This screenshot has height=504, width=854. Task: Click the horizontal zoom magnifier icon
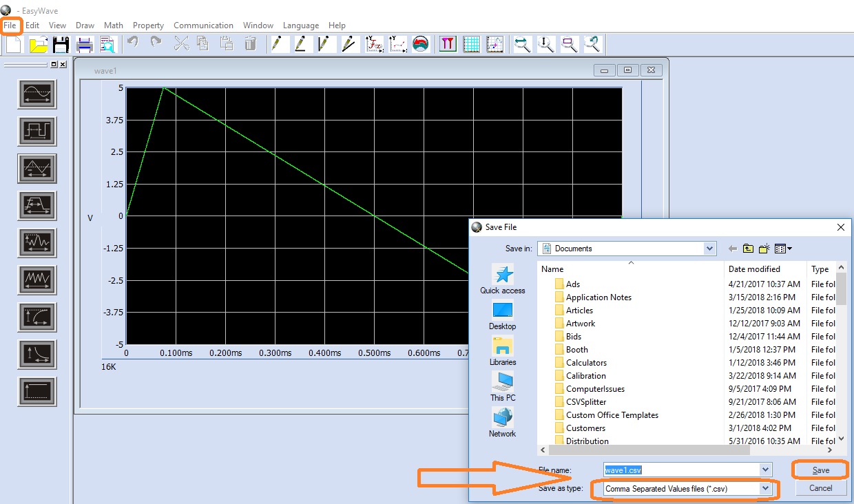coord(523,45)
